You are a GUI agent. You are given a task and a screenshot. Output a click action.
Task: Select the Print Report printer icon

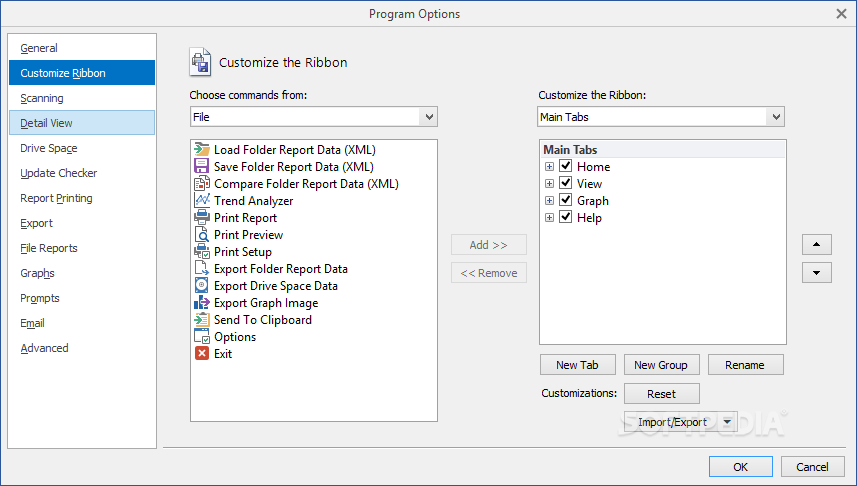click(202, 217)
